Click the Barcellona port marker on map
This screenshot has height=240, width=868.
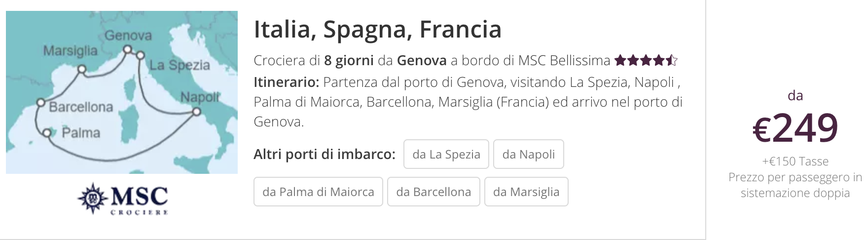point(41,103)
